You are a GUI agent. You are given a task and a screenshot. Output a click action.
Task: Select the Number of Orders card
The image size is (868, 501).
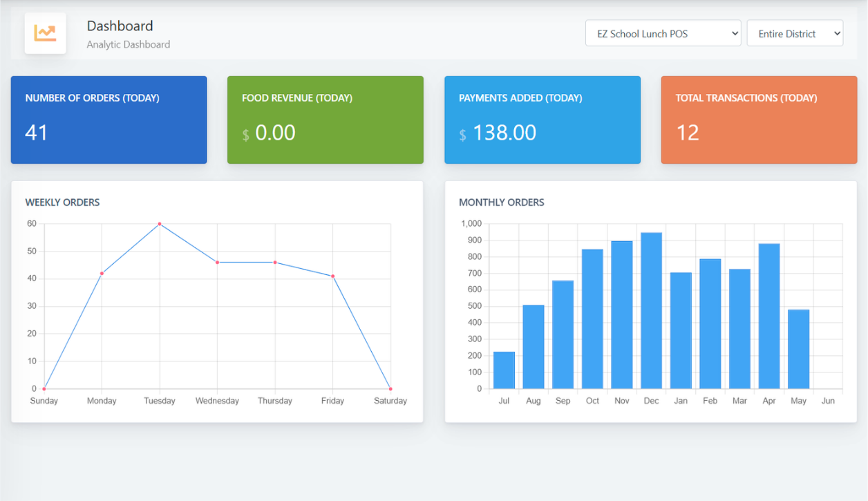pos(108,120)
